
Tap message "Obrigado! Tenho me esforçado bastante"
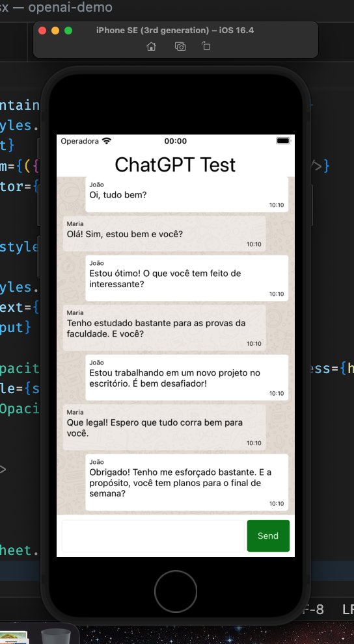pos(187,482)
